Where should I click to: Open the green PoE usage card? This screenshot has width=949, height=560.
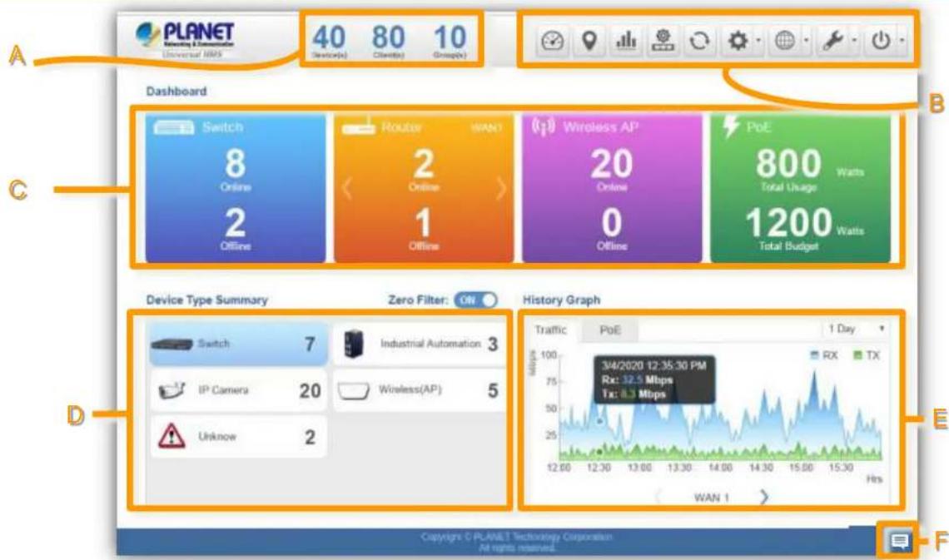pos(800,187)
